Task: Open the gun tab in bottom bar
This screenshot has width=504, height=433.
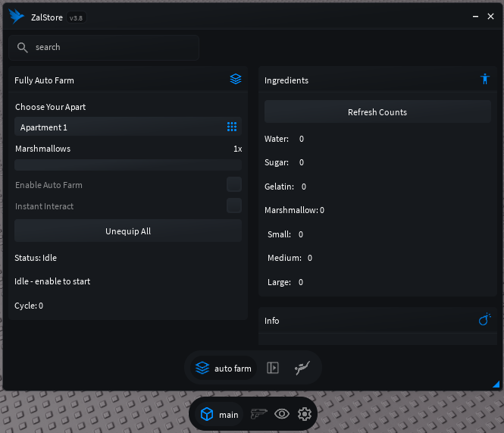Action: coord(259,414)
